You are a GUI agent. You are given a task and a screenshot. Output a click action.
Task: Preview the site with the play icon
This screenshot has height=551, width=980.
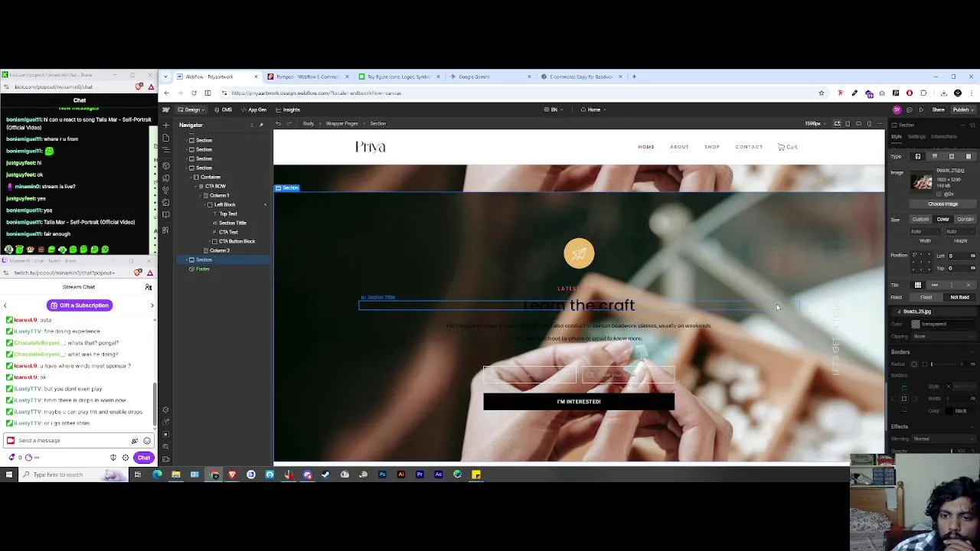[x=921, y=109]
